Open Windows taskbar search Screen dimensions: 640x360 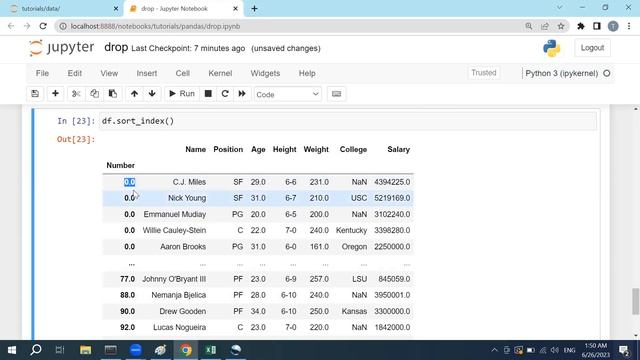click(36, 350)
